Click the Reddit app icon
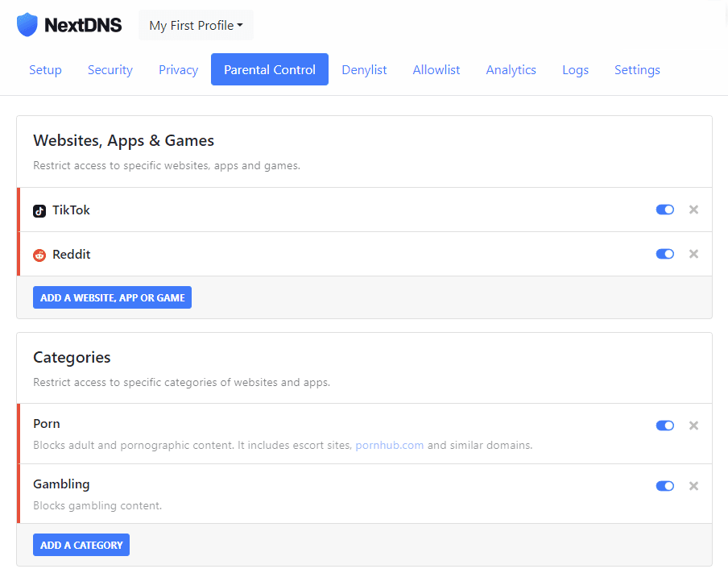Image resolution: width=728 pixels, height=573 pixels. click(39, 255)
